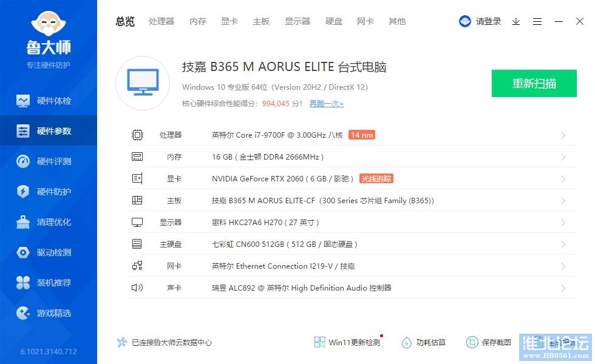Click 七彩虹 CN600 512GB disk text
The width and height of the screenshot is (595, 364).
(x=285, y=244)
